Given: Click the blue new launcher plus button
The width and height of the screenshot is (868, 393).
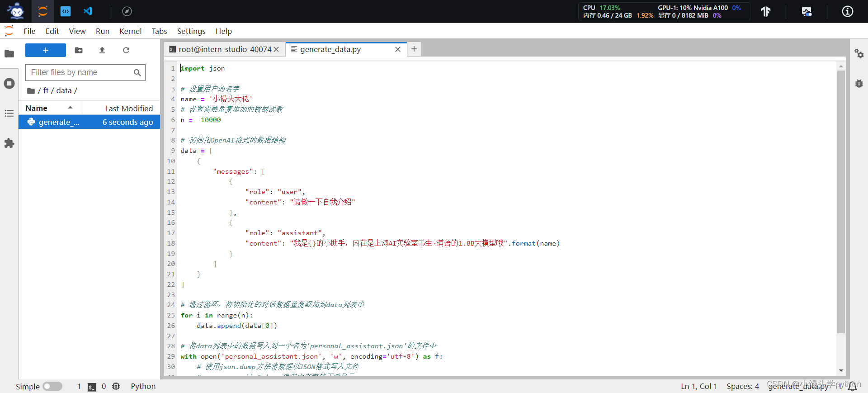Looking at the screenshot, I should (x=46, y=50).
